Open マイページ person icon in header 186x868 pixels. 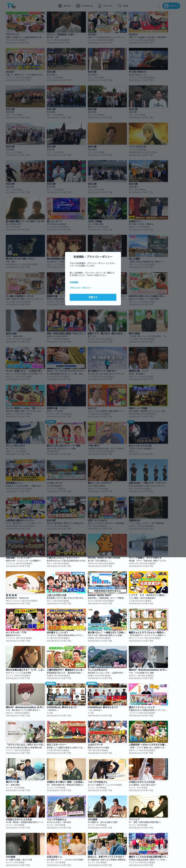105,6
